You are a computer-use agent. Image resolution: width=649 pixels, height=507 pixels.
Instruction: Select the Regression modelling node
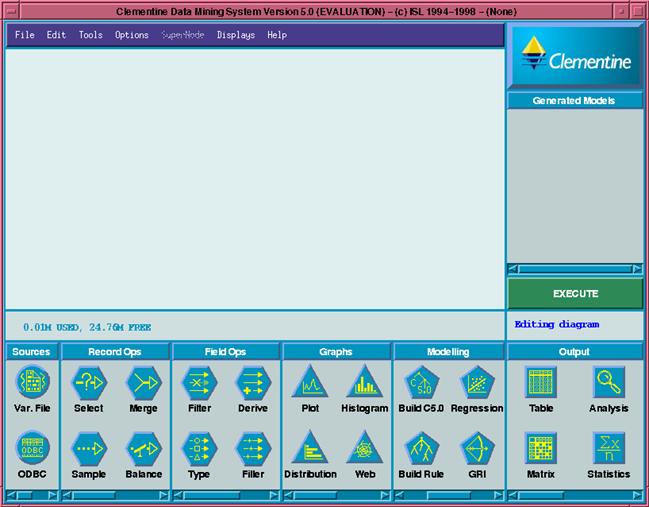(477, 382)
